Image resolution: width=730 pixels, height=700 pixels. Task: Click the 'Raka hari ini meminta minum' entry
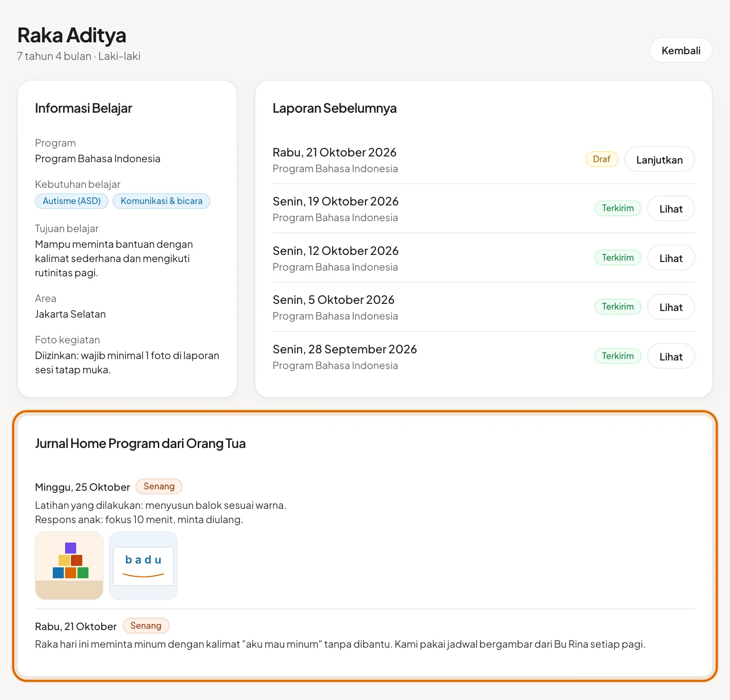pos(340,644)
